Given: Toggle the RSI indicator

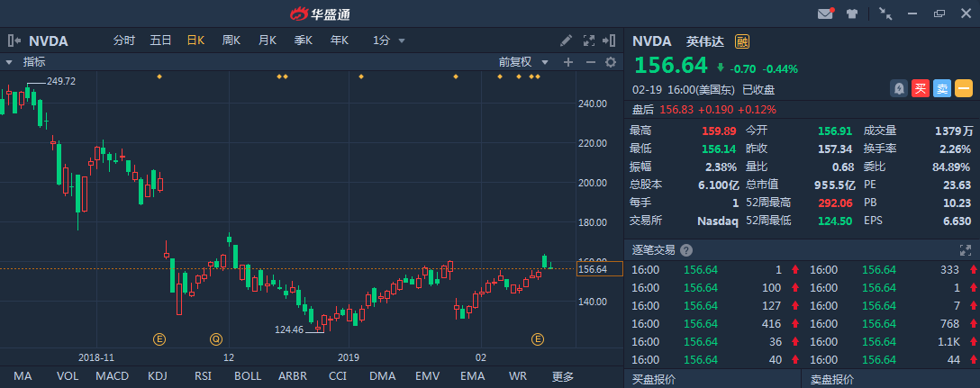Looking at the screenshot, I should click(203, 376).
